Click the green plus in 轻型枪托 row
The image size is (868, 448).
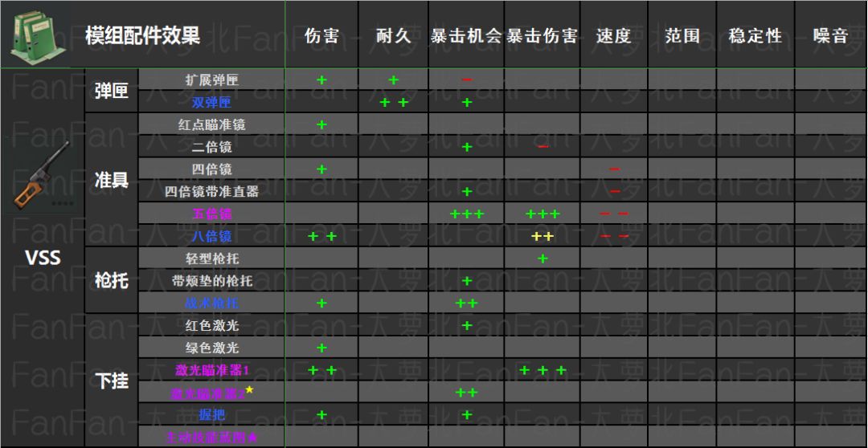542,259
